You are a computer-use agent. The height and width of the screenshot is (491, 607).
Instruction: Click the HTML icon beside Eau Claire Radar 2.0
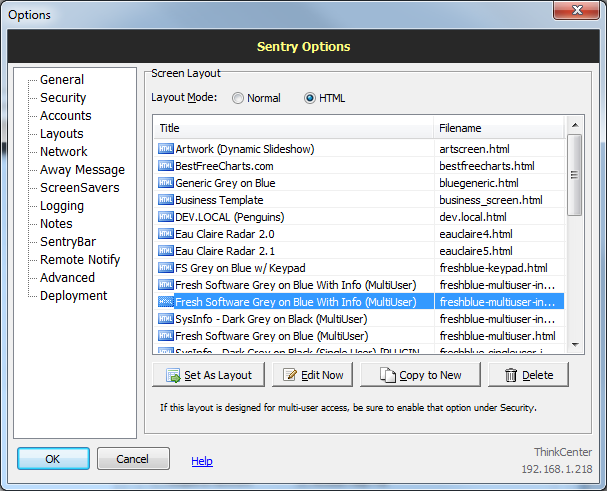tap(166, 234)
